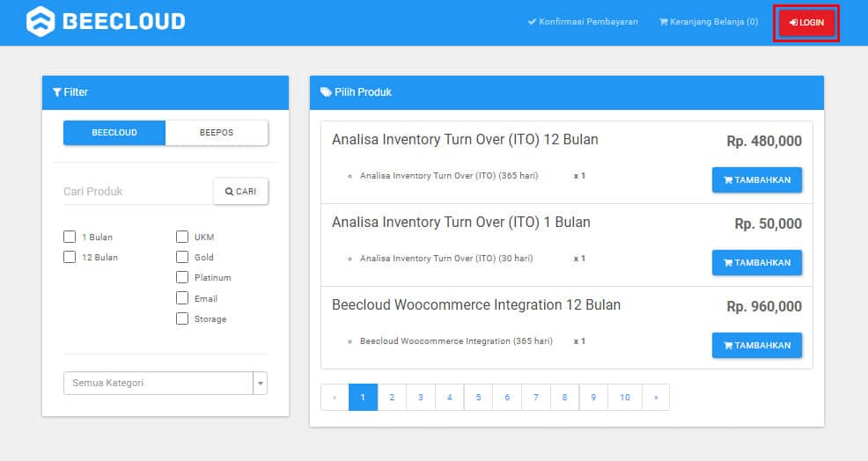Click item text ITO (365 hari)

coord(449,175)
